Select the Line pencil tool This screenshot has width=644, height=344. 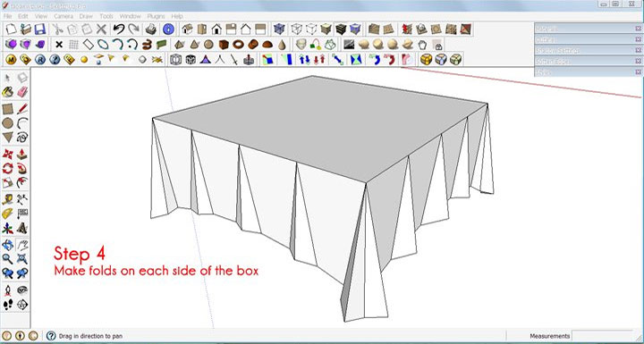[22, 109]
